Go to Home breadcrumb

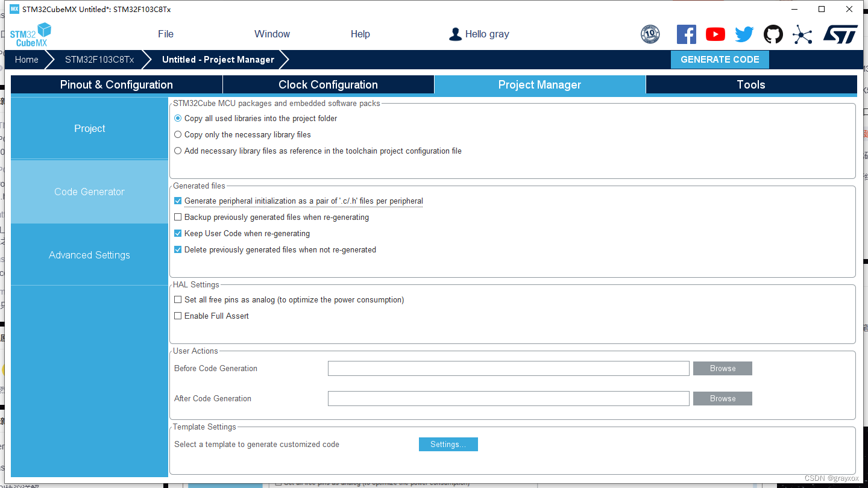coord(27,60)
